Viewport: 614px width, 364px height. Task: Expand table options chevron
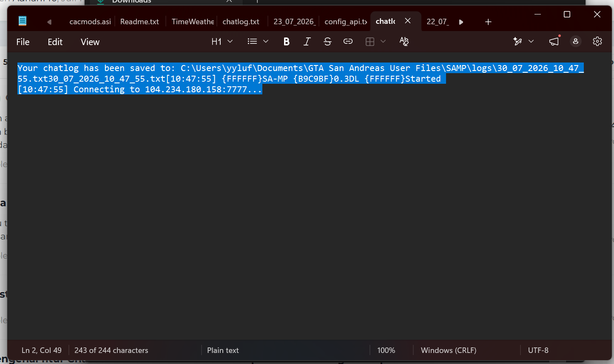pos(383,41)
